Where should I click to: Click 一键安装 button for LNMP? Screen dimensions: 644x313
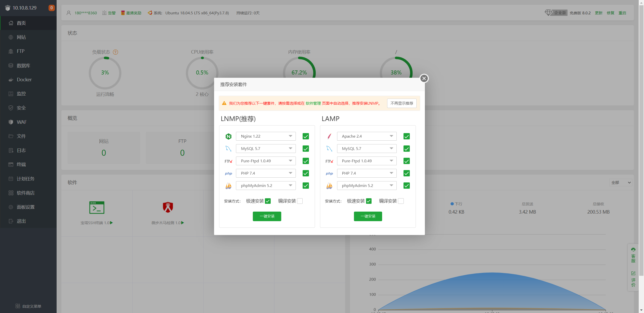pyautogui.click(x=267, y=216)
